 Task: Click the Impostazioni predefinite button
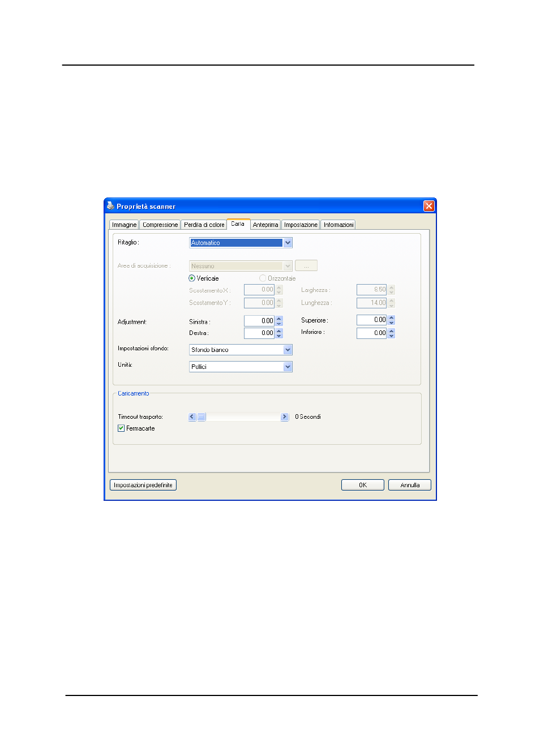point(143,485)
